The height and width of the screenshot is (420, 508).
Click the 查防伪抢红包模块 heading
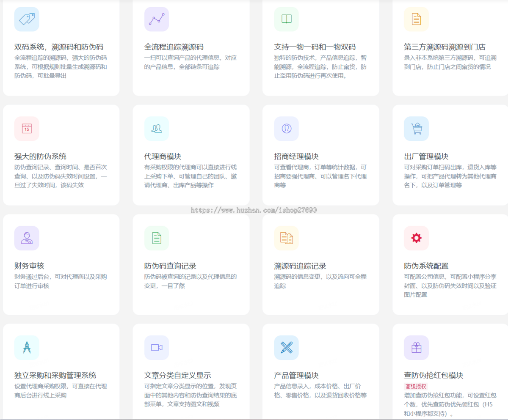coord(434,376)
